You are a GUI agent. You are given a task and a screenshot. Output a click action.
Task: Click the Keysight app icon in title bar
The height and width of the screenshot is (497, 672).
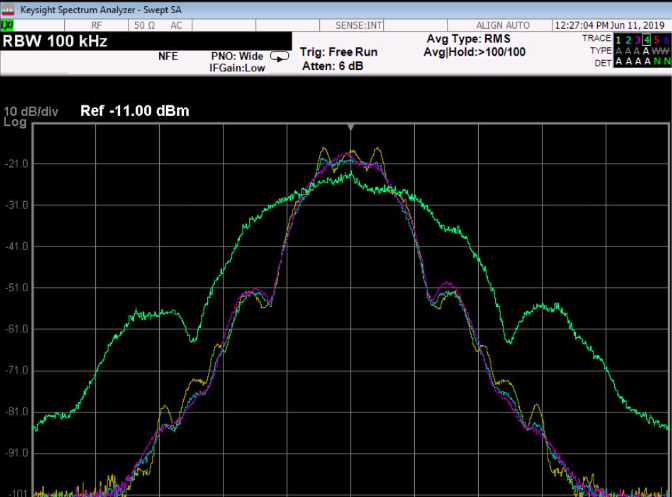pyautogui.click(x=9, y=8)
